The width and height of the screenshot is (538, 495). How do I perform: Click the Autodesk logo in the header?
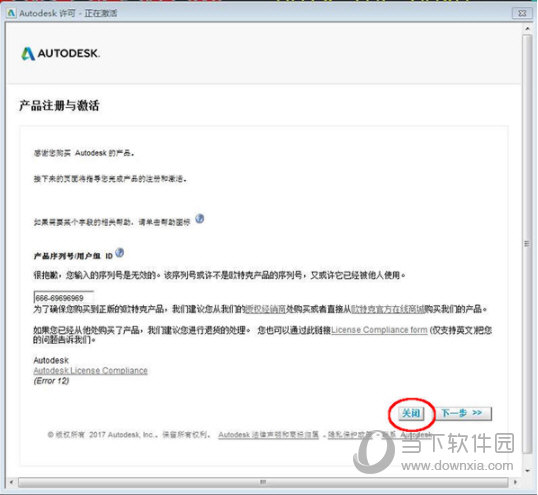point(60,54)
